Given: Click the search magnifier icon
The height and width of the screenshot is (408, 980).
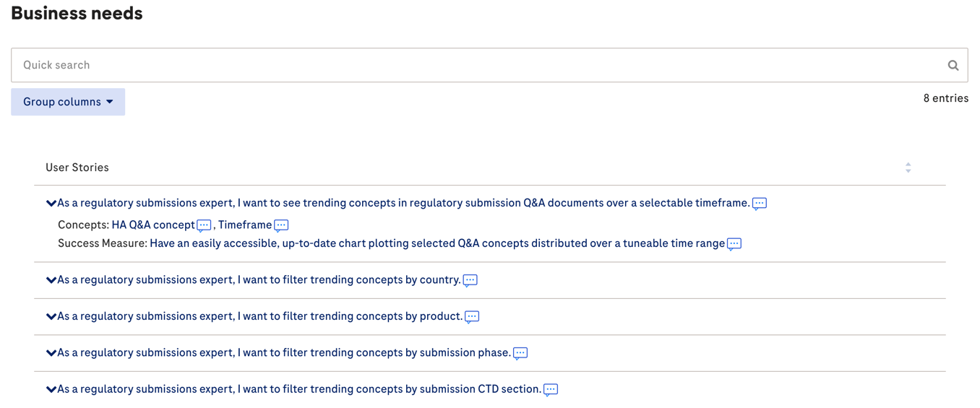Looking at the screenshot, I should pyautogui.click(x=953, y=66).
